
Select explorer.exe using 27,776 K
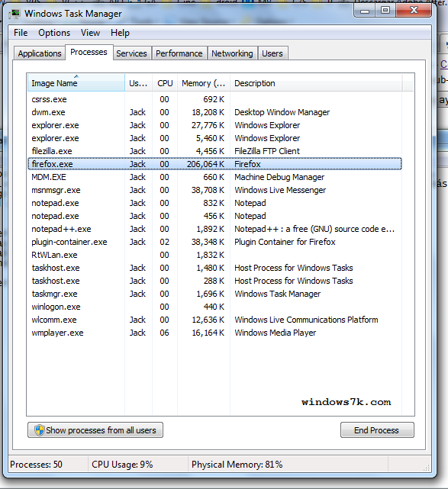(214, 125)
